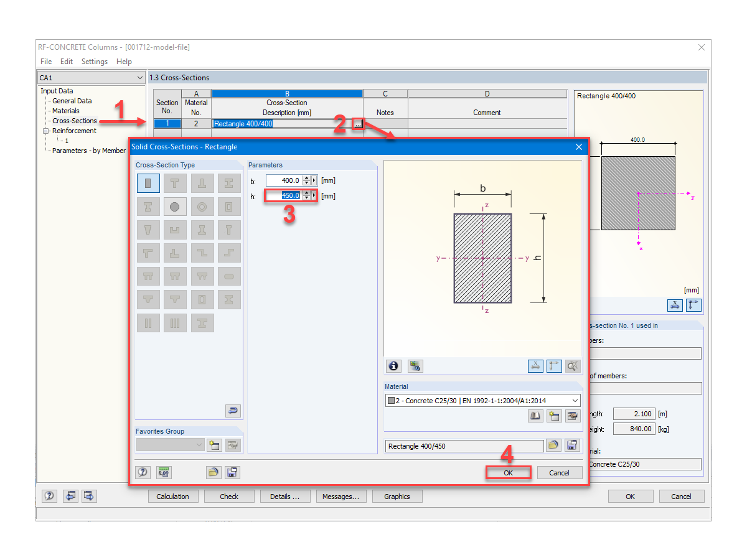The image size is (747, 560).
Task: Go to next table in the main window
Action: pyautogui.click(x=89, y=496)
